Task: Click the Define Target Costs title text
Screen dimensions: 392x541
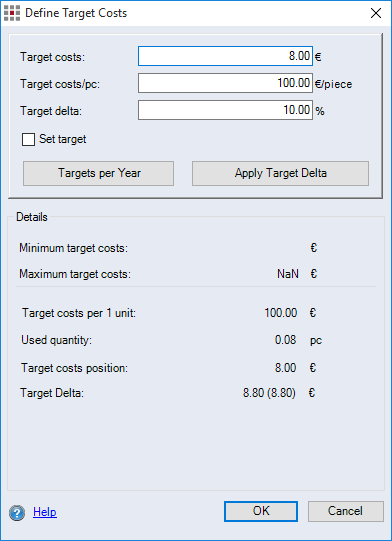Action: (76, 13)
